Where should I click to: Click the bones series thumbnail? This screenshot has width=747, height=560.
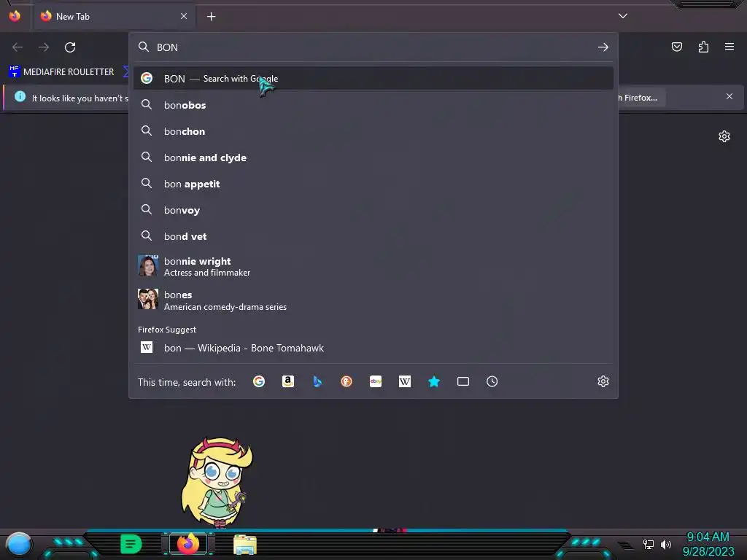[x=147, y=299]
